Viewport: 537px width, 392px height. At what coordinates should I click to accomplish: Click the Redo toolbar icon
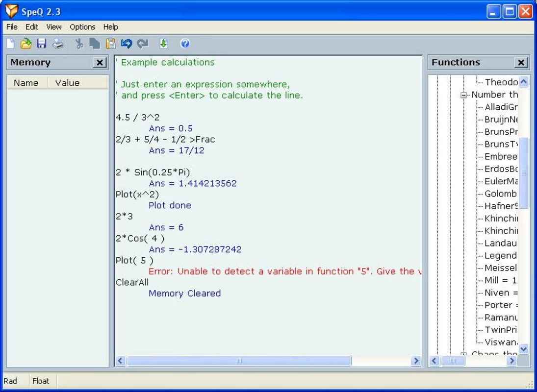(143, 44)
